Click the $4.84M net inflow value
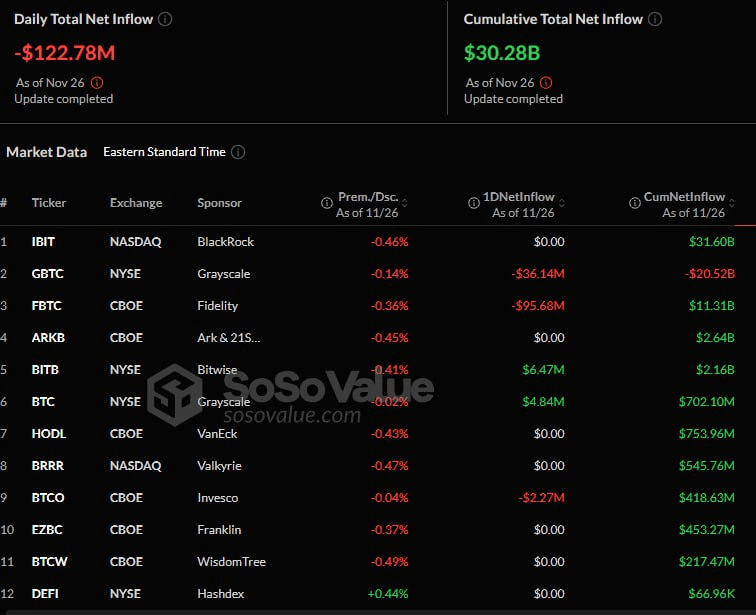The width and height of the screenshot is (756, 615). point(543,401)
